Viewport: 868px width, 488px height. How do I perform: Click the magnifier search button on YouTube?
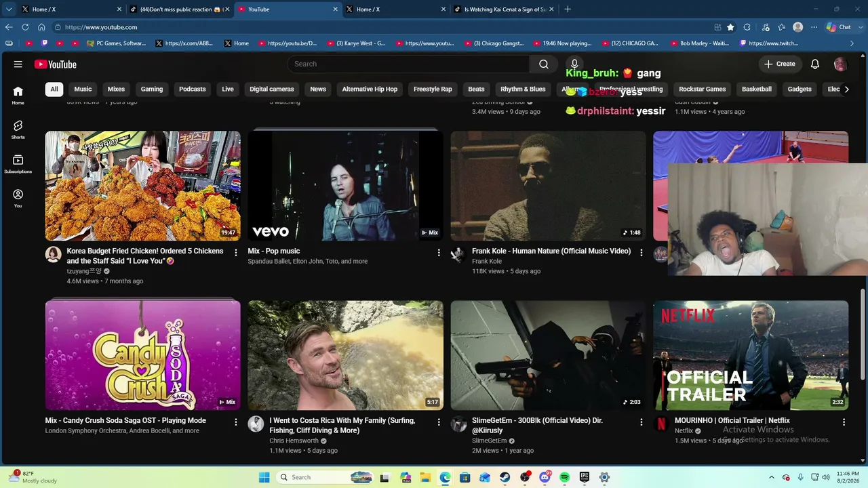pyautogui.click(x=544, y=64)
